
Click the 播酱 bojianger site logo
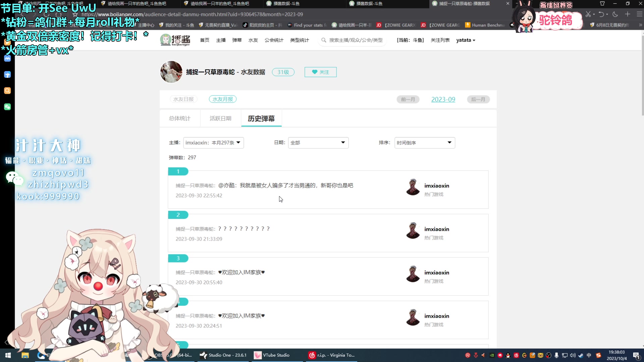pos(175,40)
